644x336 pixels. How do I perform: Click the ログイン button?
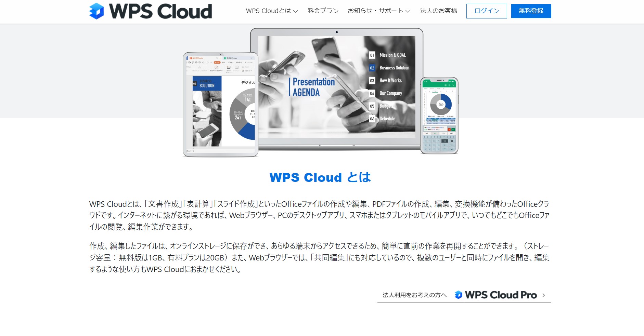coord(487,11)
